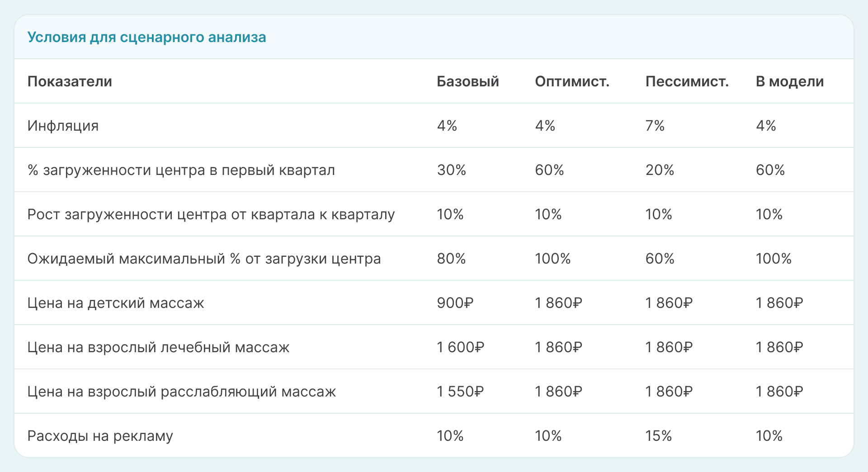Select the base relaxing massage price 1 550₽

(460, 392)
